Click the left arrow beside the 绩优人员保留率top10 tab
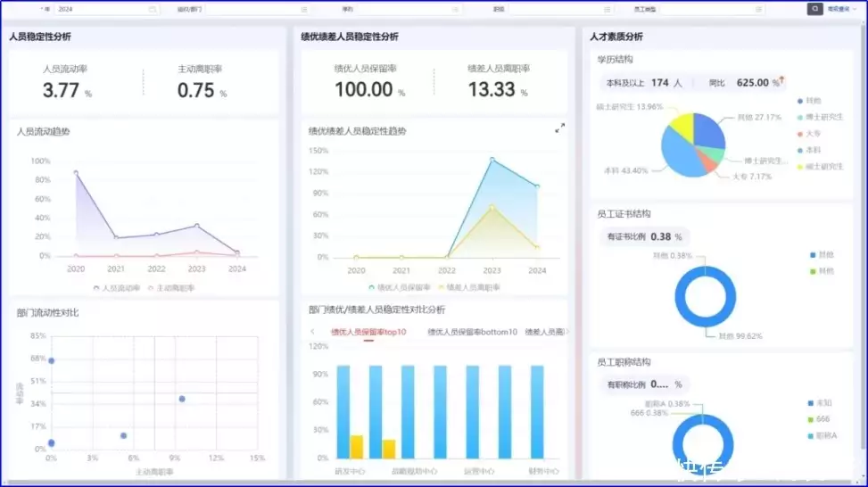Viewport: 868px width, 487px height. click(x=313, y=332)
